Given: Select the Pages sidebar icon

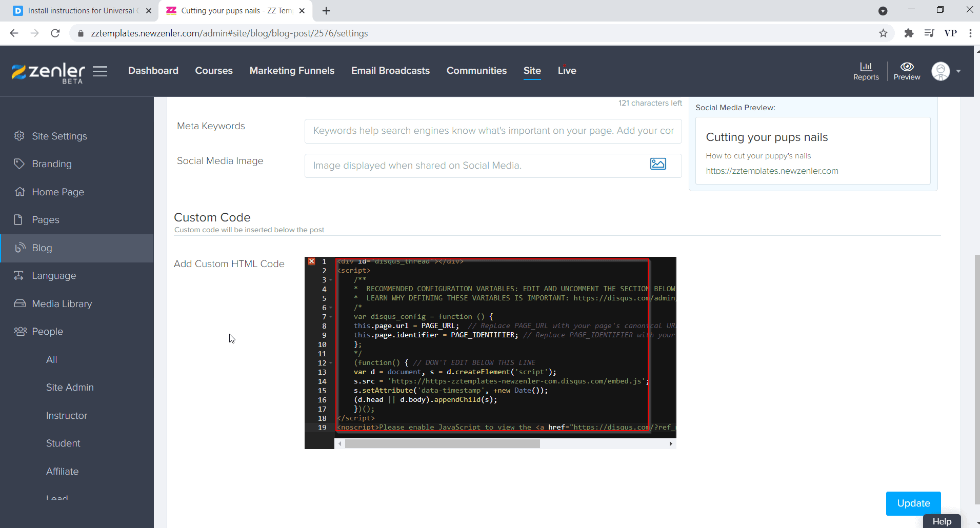Looking at the screenshot, I should [19, 219].
